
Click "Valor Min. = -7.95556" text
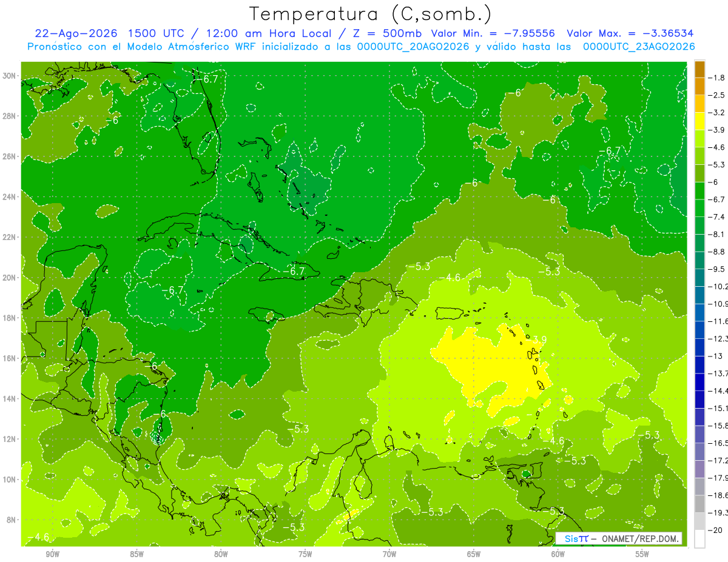(493, 33)
